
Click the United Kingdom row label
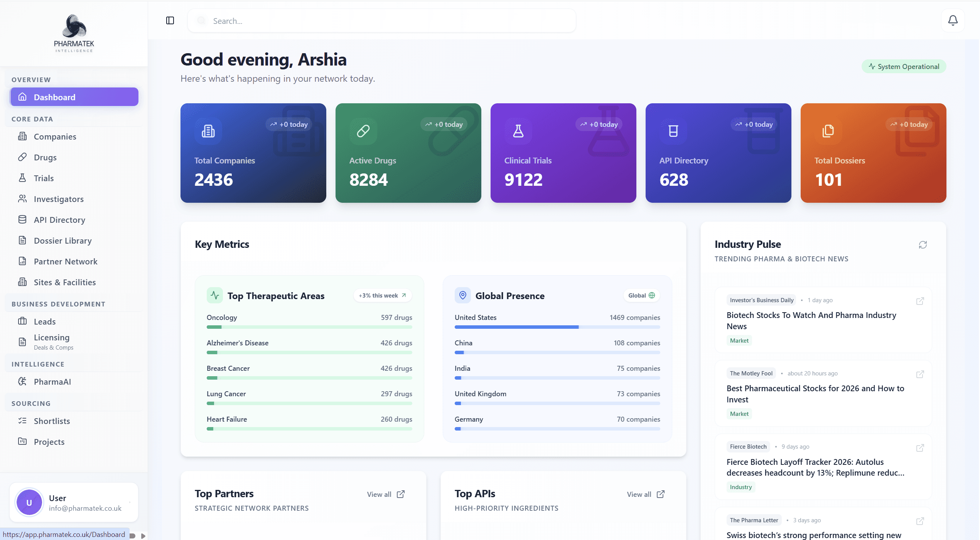481,394
